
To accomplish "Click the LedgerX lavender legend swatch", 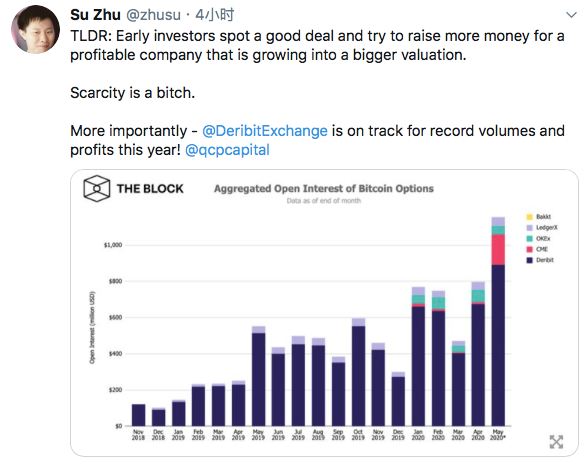I will (x=529, y=228).
